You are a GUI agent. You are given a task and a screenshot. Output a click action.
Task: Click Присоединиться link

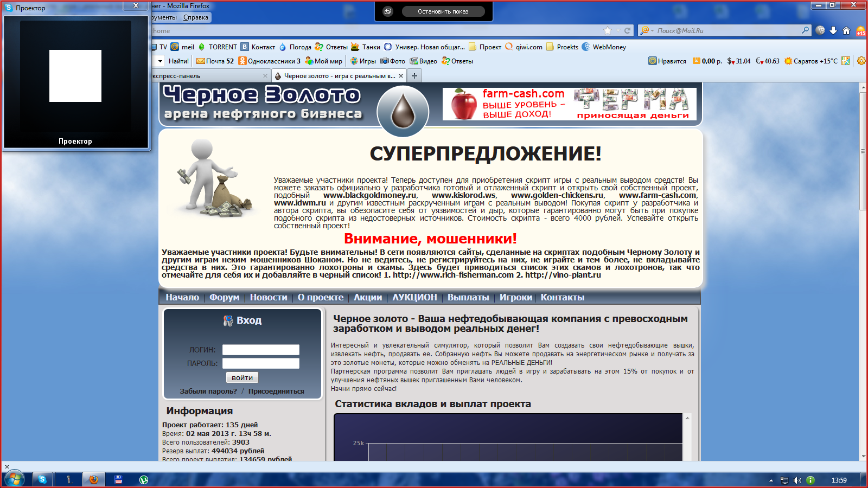point(276,391)
